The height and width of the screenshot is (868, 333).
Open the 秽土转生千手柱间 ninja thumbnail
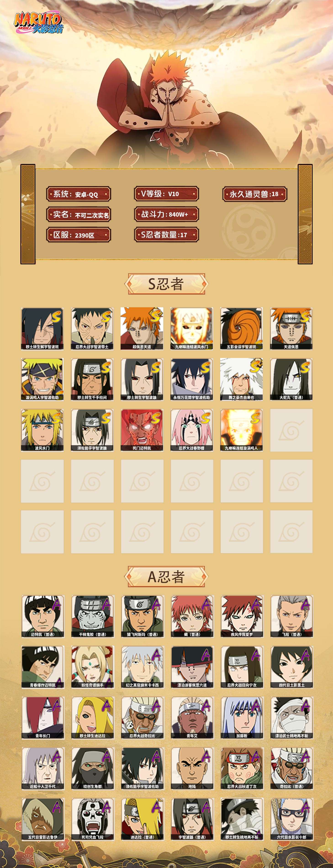(x=92, y=379)
